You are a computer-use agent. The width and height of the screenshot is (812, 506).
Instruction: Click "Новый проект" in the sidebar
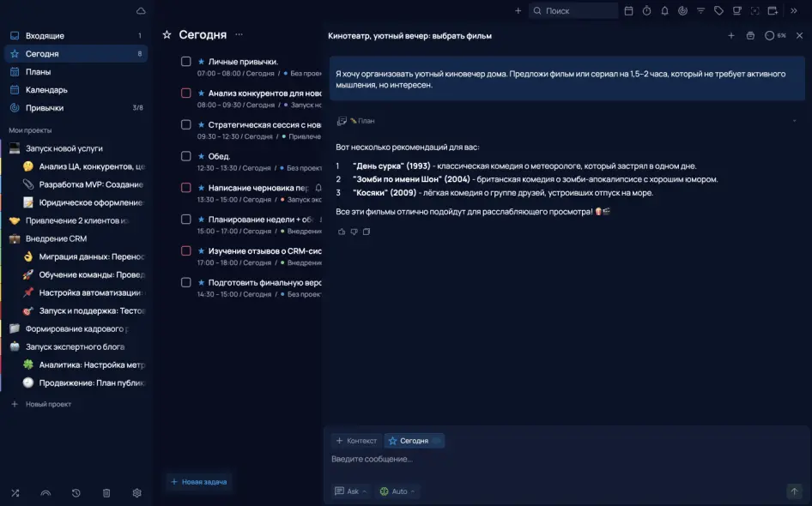48,404
